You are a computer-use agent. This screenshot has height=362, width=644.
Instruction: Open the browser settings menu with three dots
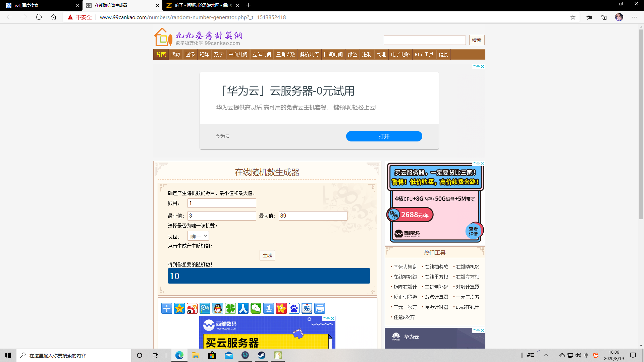[635, 17]
